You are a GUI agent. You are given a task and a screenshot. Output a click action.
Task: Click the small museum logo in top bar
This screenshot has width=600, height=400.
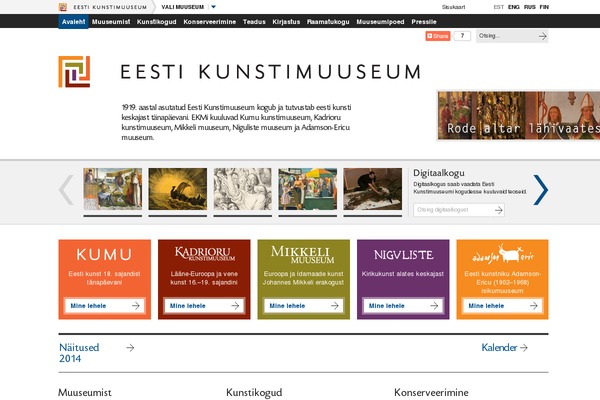coord(63,7)
